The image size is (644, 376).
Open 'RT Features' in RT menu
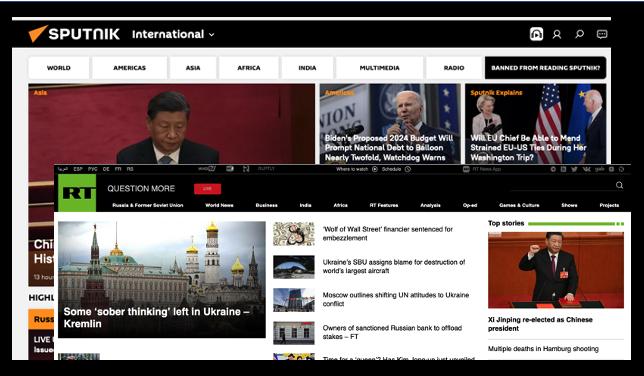[384, 205]
